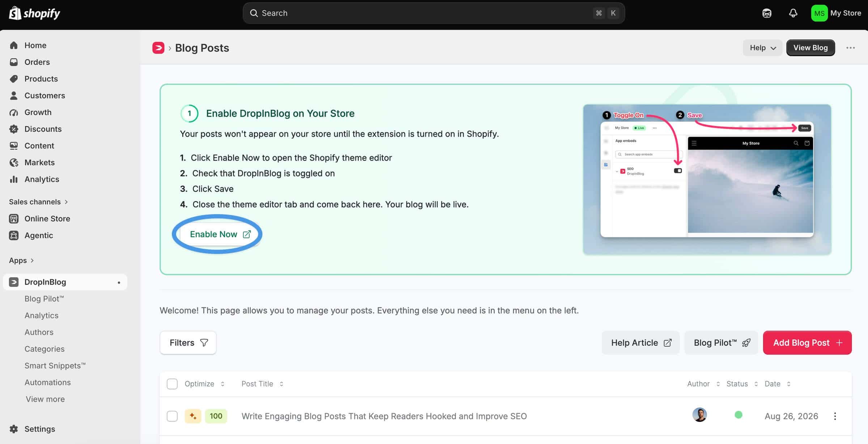
Task: Open the Filters button
Action: click(x=188, y=343)
